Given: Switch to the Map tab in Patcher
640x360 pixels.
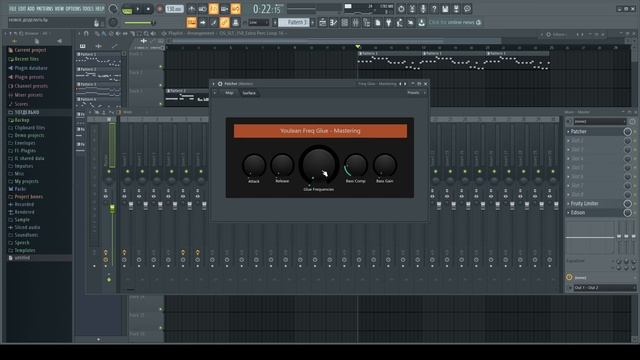Looking at the screenshot, I should (x=229, y=93).
